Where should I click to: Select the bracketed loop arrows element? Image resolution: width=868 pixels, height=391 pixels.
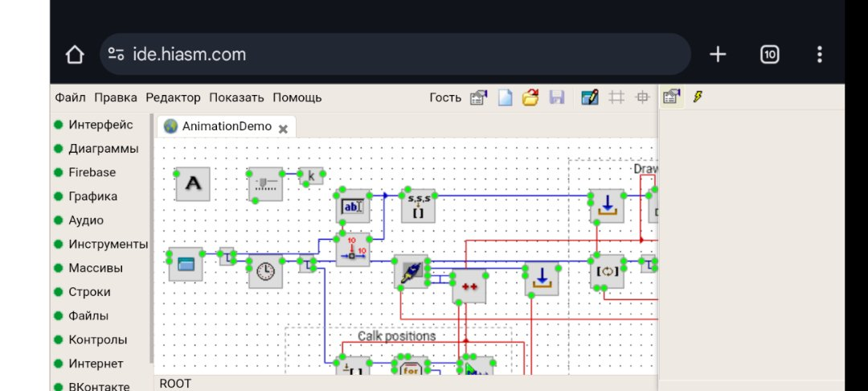point(607,271)
